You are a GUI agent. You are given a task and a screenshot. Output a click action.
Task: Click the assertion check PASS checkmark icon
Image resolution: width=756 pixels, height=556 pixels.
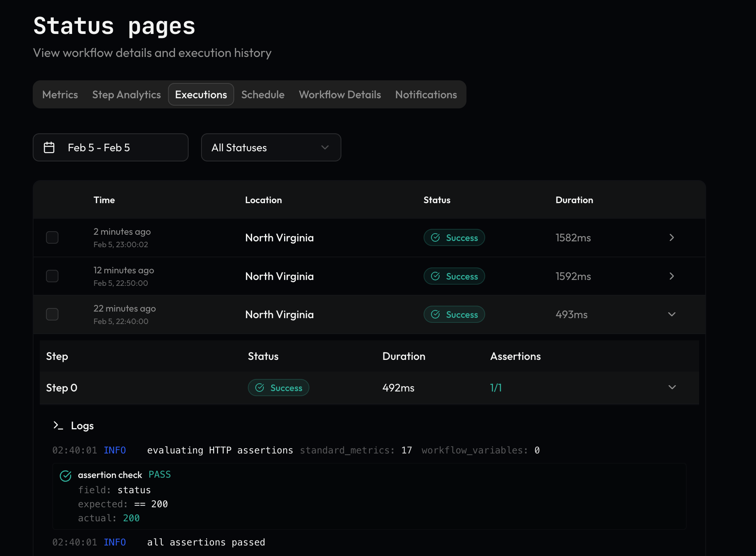65,476
